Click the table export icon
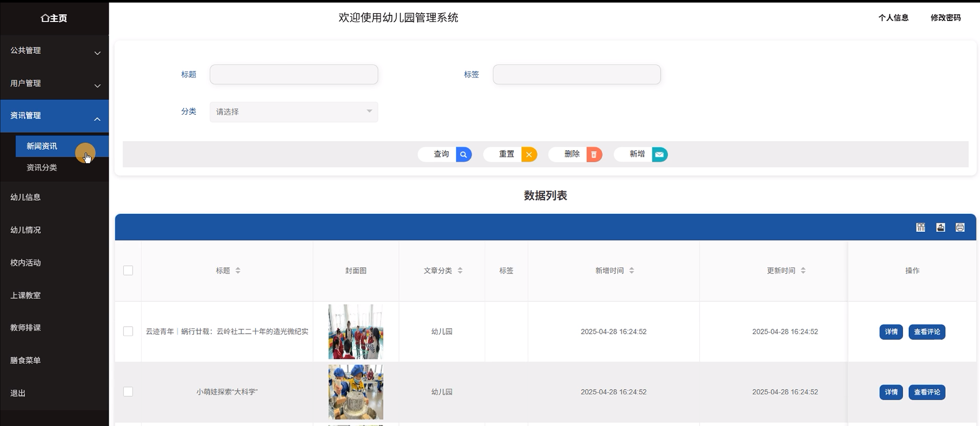 click(x=940, y=227)
